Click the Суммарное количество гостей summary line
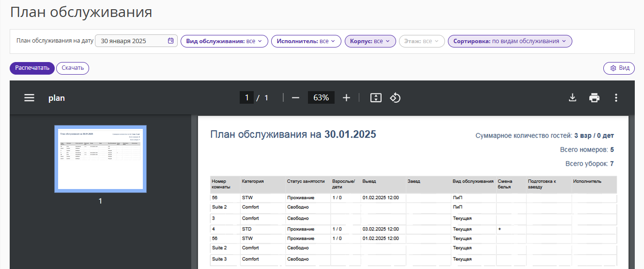 545,136
